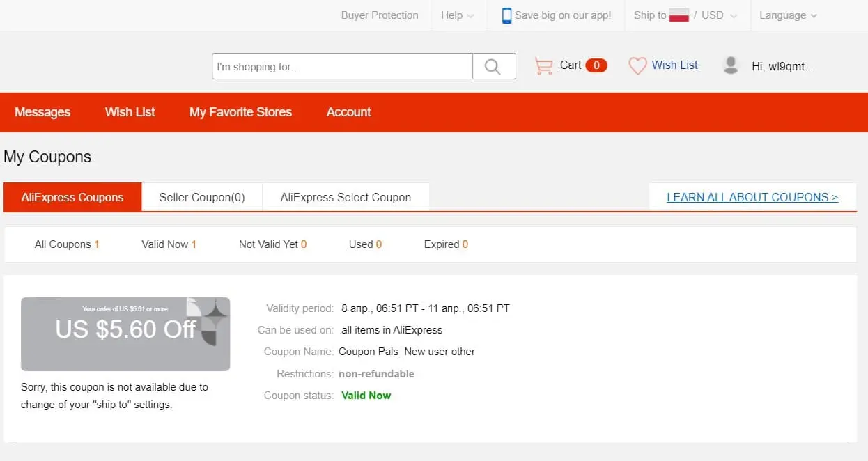The image size is (868, 461).
Task: Click the all items in AliExpress text
Action: click(392, 330)
